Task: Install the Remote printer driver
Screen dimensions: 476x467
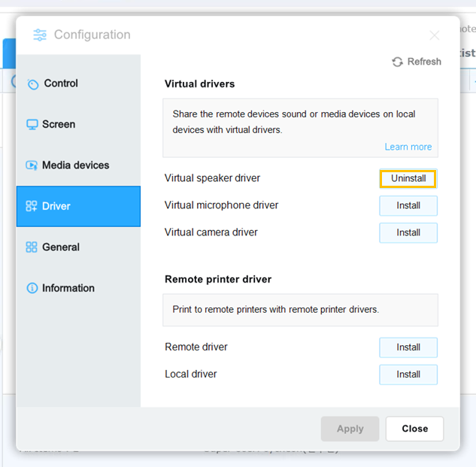Action: click(x=408, y=347)
